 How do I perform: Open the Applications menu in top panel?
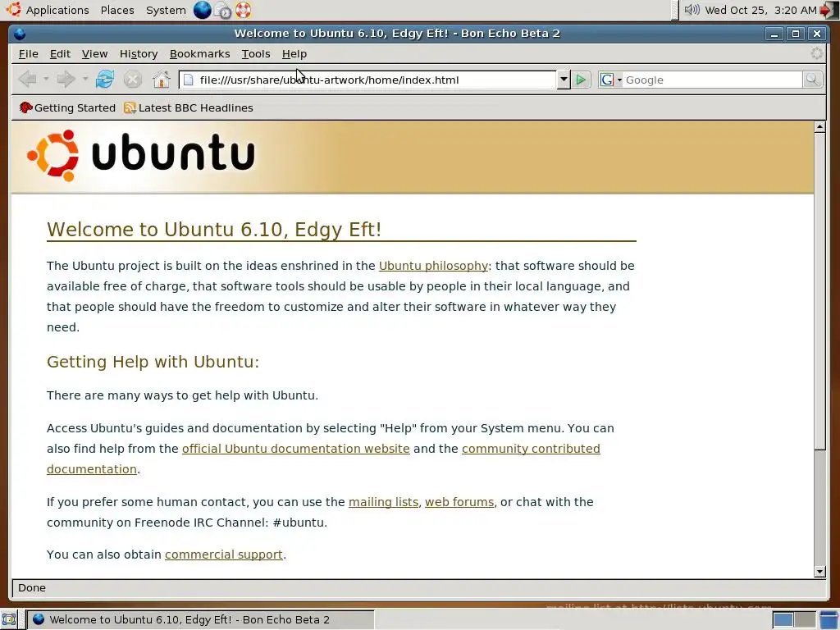(x=57, y=10)
